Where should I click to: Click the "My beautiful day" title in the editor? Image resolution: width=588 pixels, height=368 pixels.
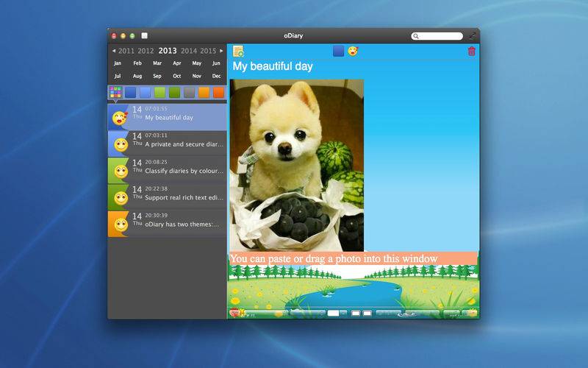click(273, 66)
